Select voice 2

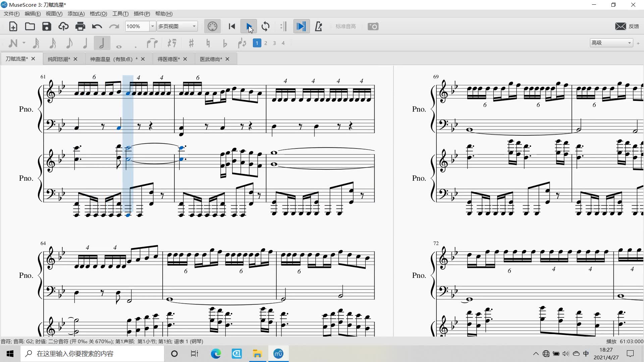coord(266,43)
